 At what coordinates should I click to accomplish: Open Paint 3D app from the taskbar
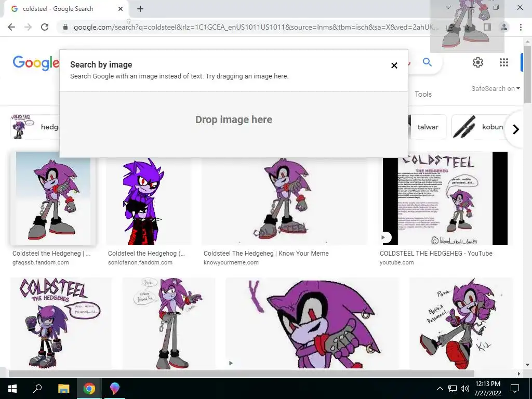click(115, 389)
